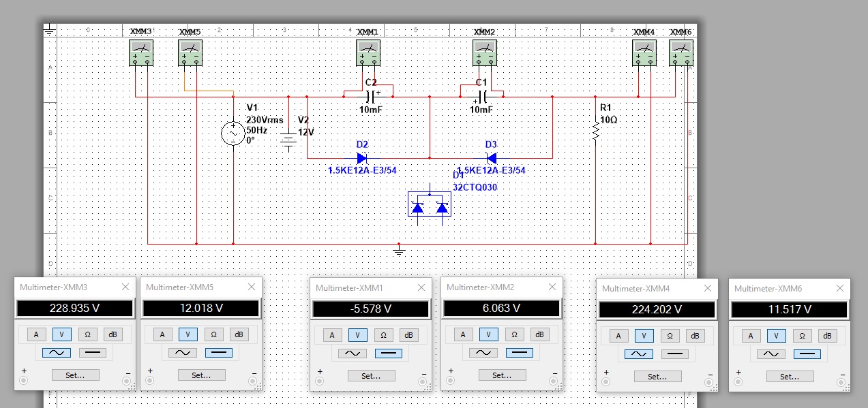Viewport: 868px width, 408px height.
Task: Open Set... settings in Multimeter-XMM2
Action: [502, 375]
